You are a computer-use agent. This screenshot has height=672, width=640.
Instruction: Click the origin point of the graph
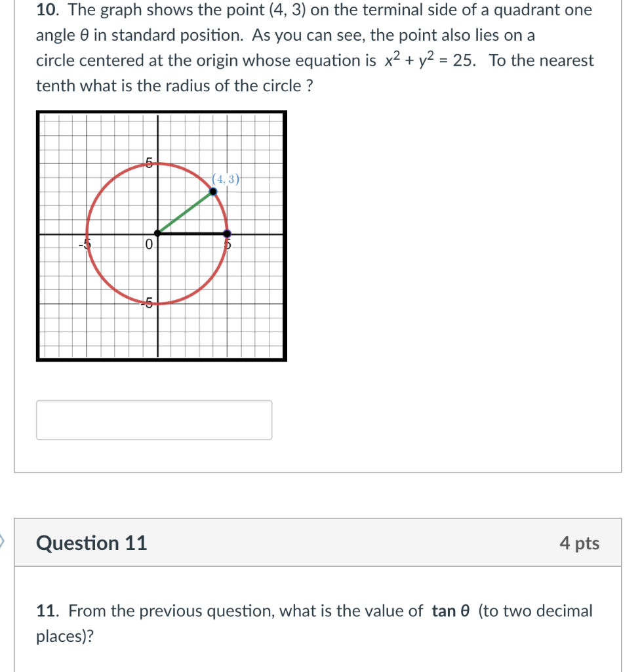coord(157,232)
